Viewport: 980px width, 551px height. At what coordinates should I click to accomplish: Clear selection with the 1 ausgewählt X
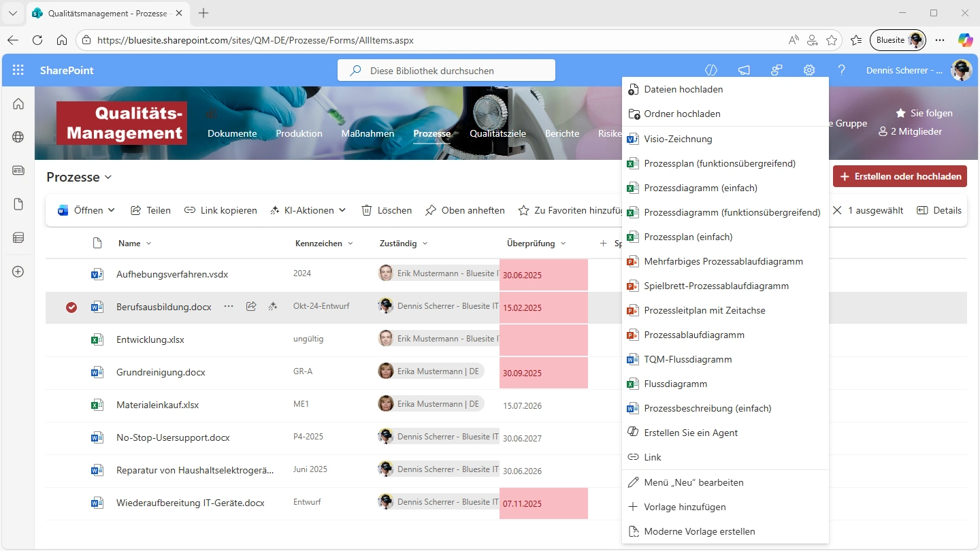837,210
